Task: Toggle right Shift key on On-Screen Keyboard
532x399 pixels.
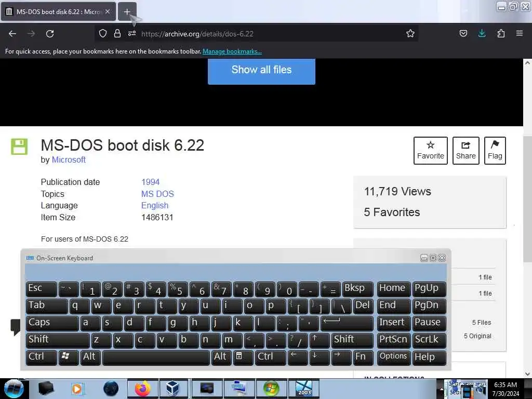Action: [352, 340]
